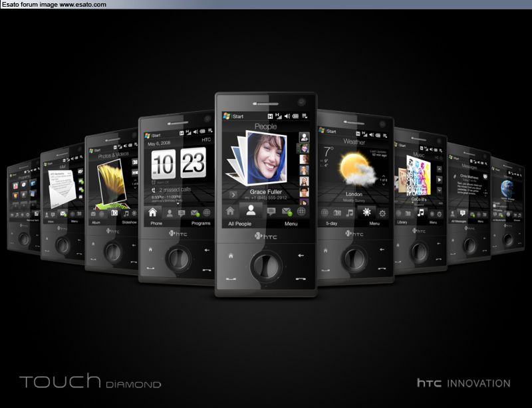
Task: Click the green call key on center phone
Action: pyautogui.click(x=231, y=279)
